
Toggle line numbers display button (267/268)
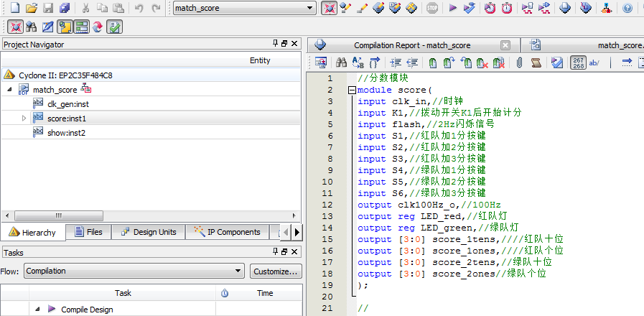(x=577, y=62)
